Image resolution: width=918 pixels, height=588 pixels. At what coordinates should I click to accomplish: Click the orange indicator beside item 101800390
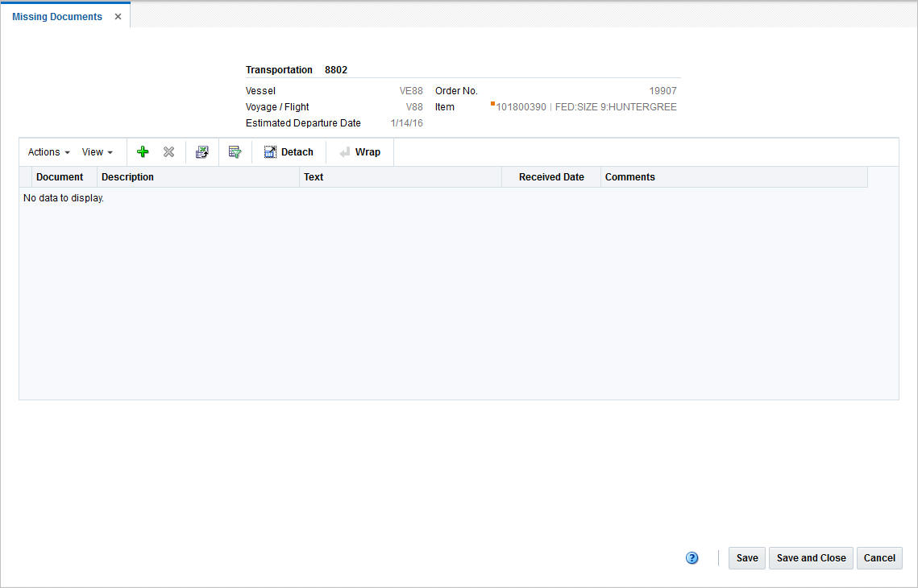492,103
